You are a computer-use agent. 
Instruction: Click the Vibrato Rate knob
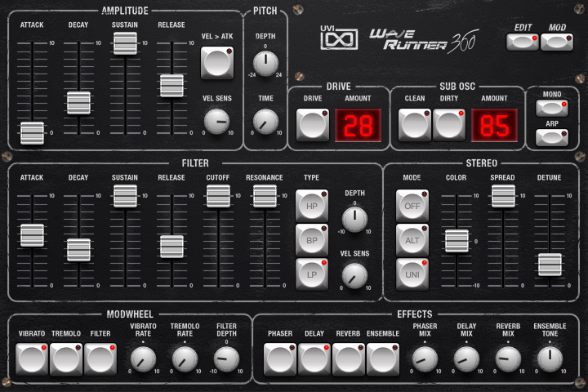(x=143, y=359)
